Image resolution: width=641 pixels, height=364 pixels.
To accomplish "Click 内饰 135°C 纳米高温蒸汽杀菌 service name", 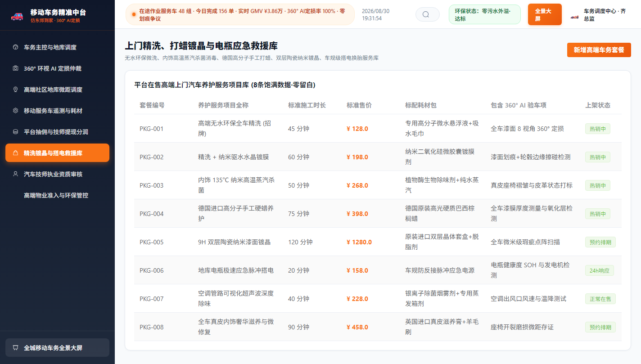I will (236, 185).
